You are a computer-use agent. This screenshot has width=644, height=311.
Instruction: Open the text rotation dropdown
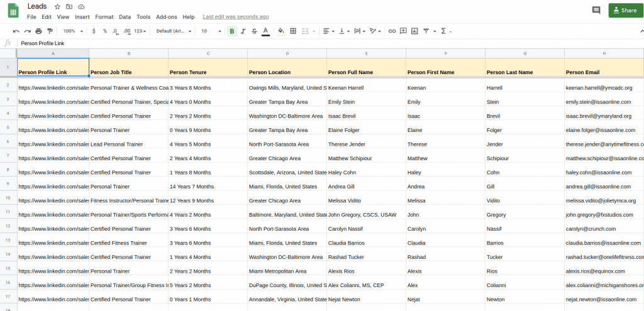tap(375, 31)
